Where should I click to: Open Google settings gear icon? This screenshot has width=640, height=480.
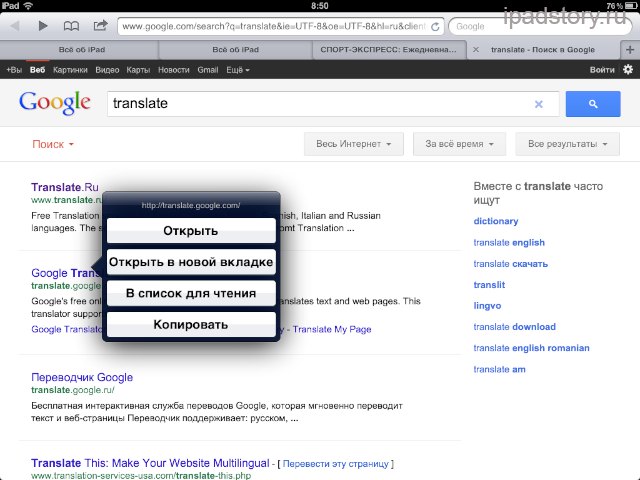point(628,69)
